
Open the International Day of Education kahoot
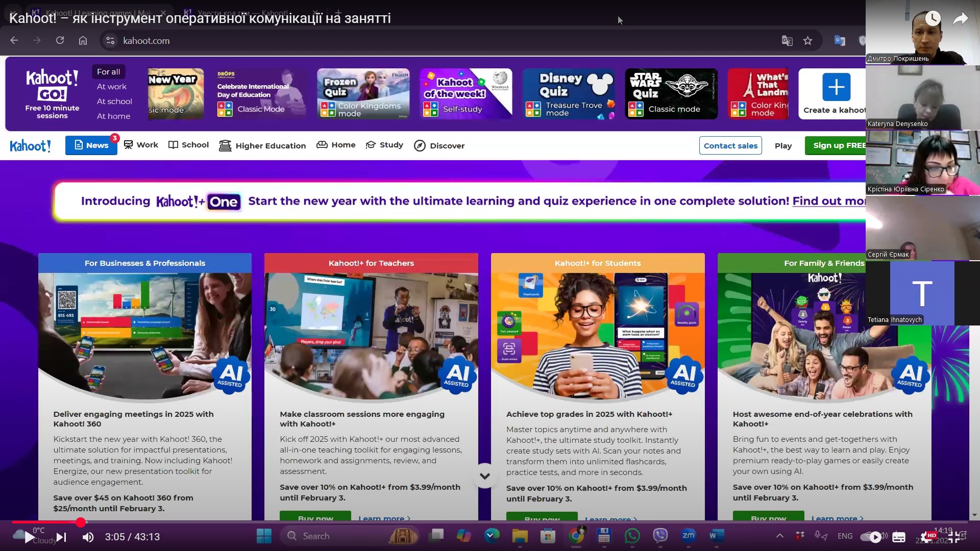click(x=260, y=94)
